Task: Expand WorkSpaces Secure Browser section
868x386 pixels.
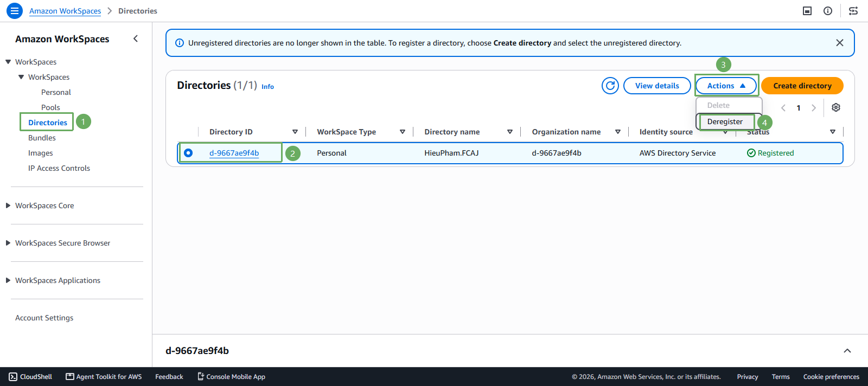Action: coord(8,243)
